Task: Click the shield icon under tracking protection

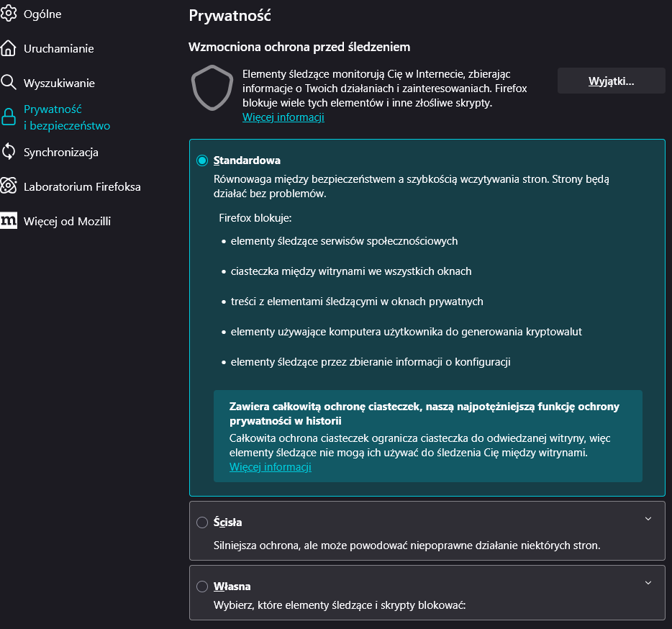Action: click(211, 89)
